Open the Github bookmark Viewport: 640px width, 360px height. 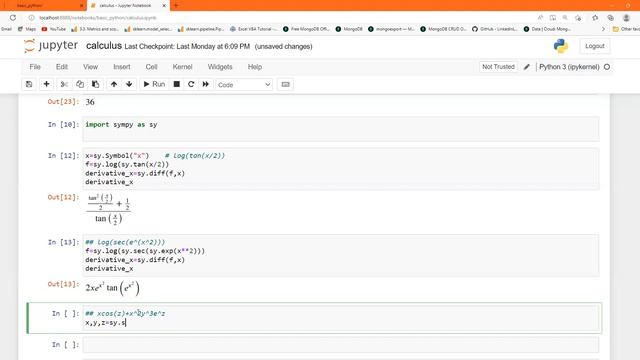(494, 29)
